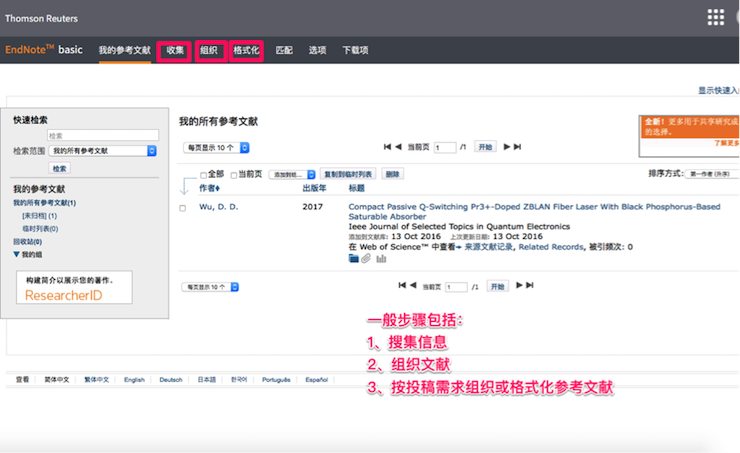Go to first page in top pager
The height and width of the screenshot is (453, 740).
[387, 147]
